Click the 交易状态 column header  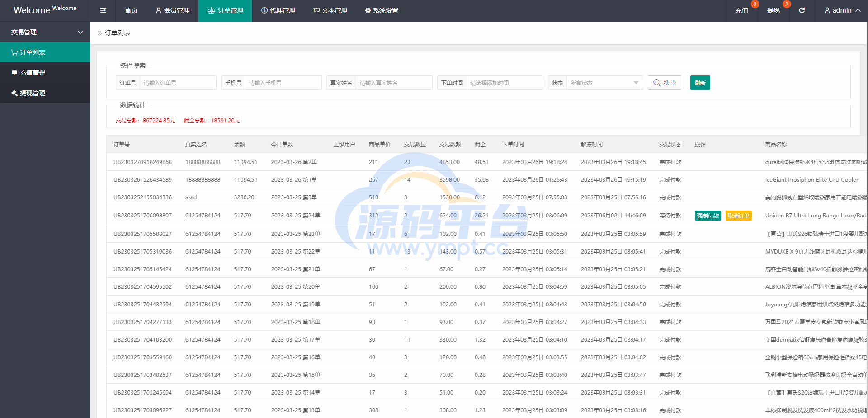pos(670,145)
